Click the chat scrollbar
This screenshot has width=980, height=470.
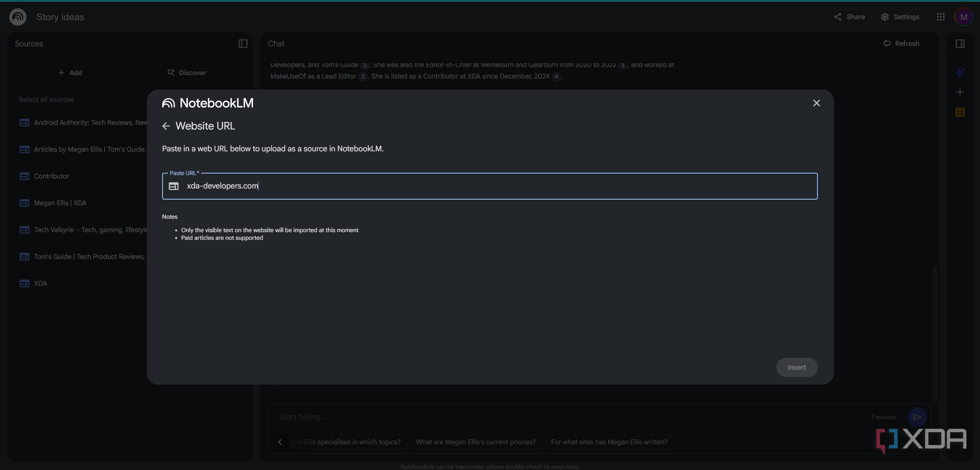[x=935, y=333]
